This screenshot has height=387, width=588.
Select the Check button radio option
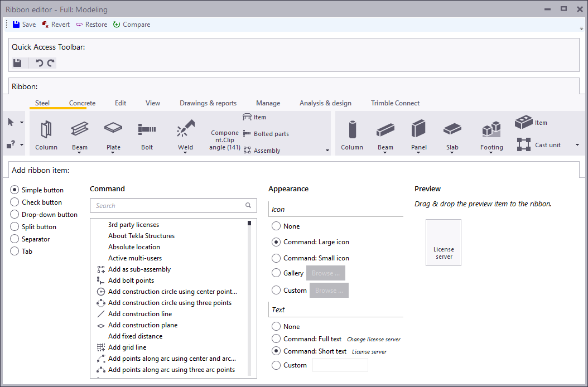coord(15,202)
